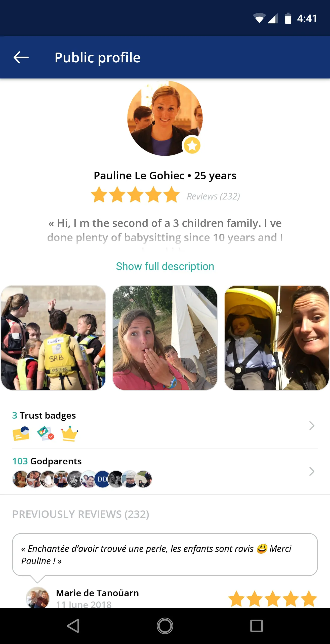The image size is (330, 644).
Task: Expand the Godparents list chevron
Action: [312, 471]
